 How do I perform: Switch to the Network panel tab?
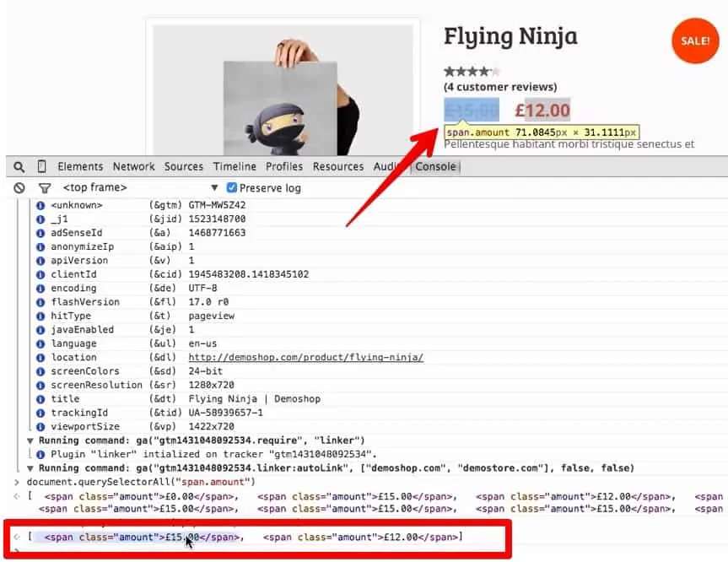tap(133, 166)
